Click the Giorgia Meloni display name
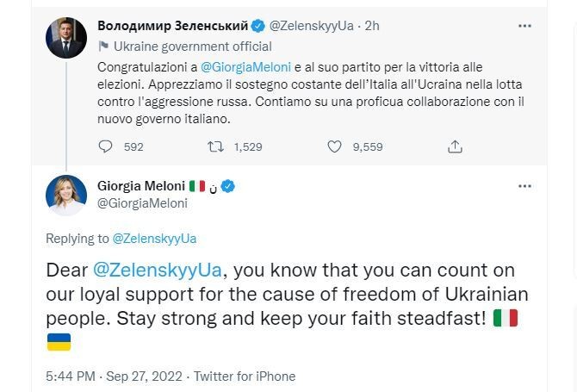This screenshot has width=577, height=392. click(x=140, y=186)
